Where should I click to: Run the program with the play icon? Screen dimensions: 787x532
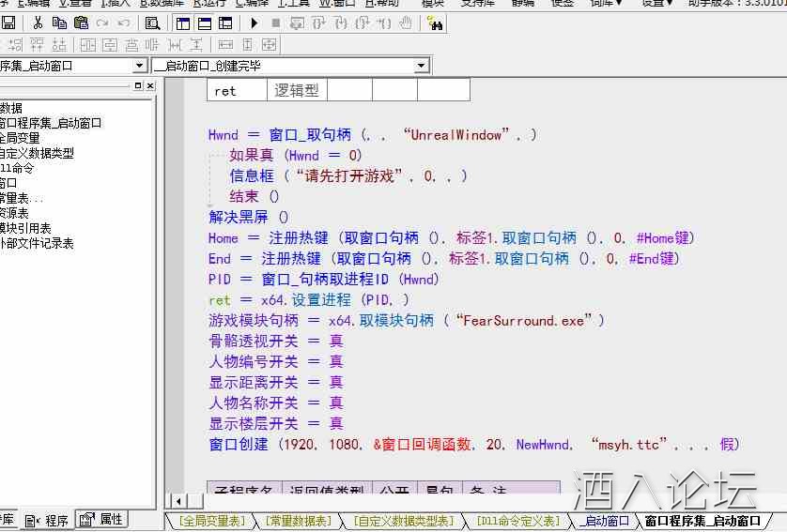(254, 23)
